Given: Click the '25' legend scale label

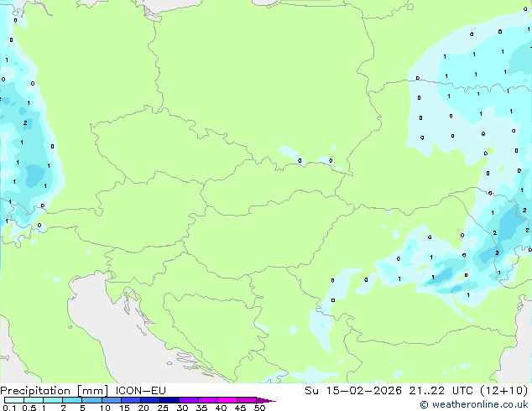Looking at the screenshot, I should pyautogui.click(x=163, y=408).
